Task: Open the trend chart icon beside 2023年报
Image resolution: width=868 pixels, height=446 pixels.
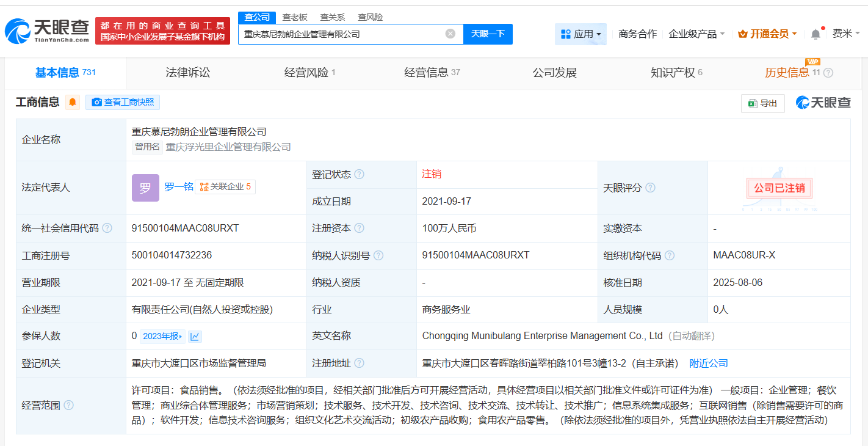Action: tap(194, 335)
